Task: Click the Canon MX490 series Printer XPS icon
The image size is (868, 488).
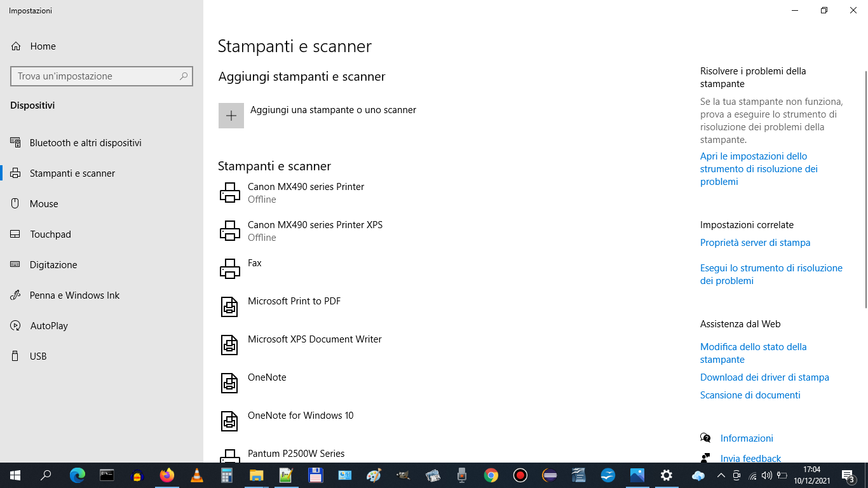Action: tap(229, 231)
